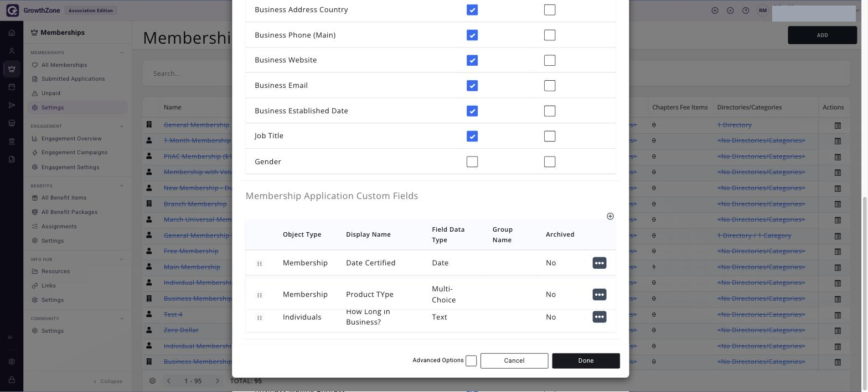Collapse the BENEFITS sidebar section

(x=122, y=186)
